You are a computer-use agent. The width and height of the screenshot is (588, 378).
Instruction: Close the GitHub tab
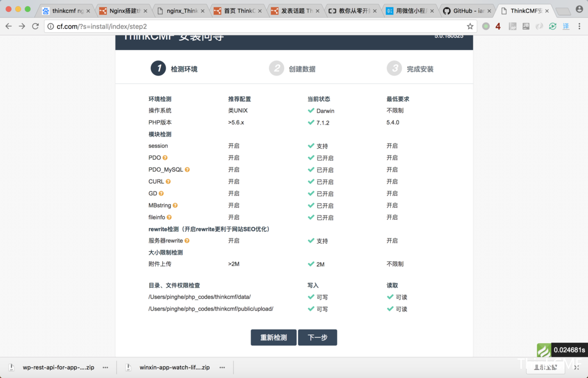click(489, 11)
